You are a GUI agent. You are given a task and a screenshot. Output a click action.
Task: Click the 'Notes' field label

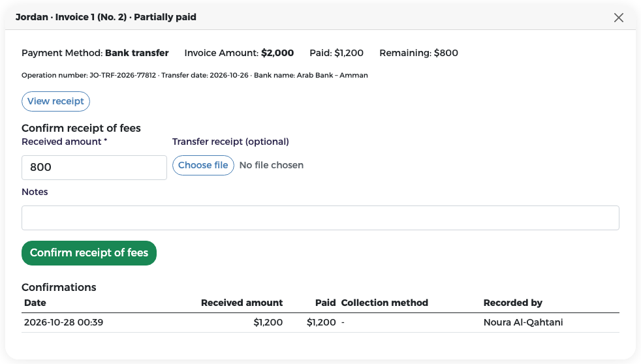(x=35, y=192)
